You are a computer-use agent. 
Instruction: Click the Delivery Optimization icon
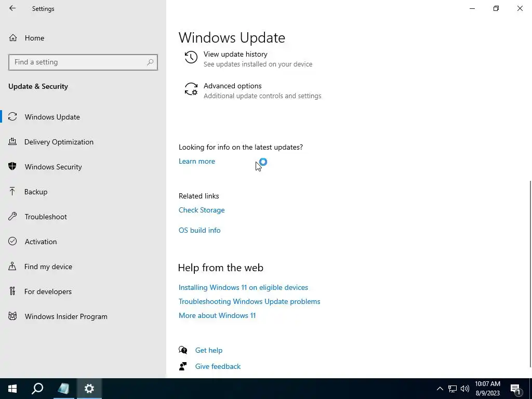pos(12,141)
